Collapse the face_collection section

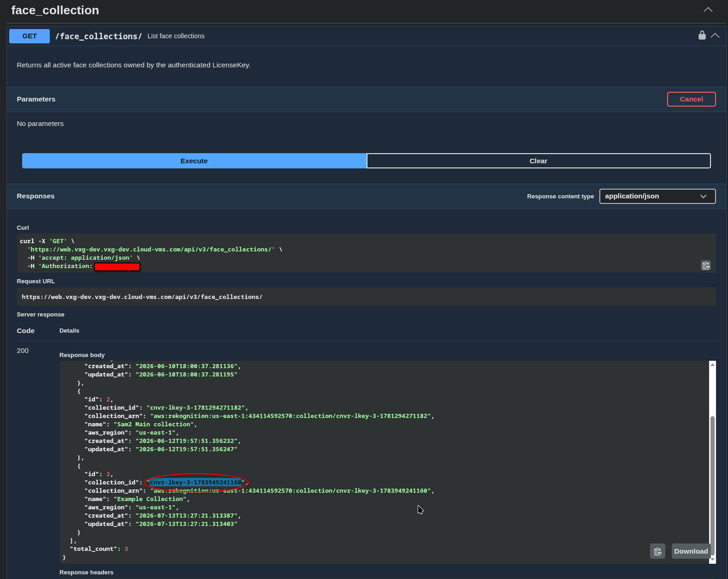(708, 10)
